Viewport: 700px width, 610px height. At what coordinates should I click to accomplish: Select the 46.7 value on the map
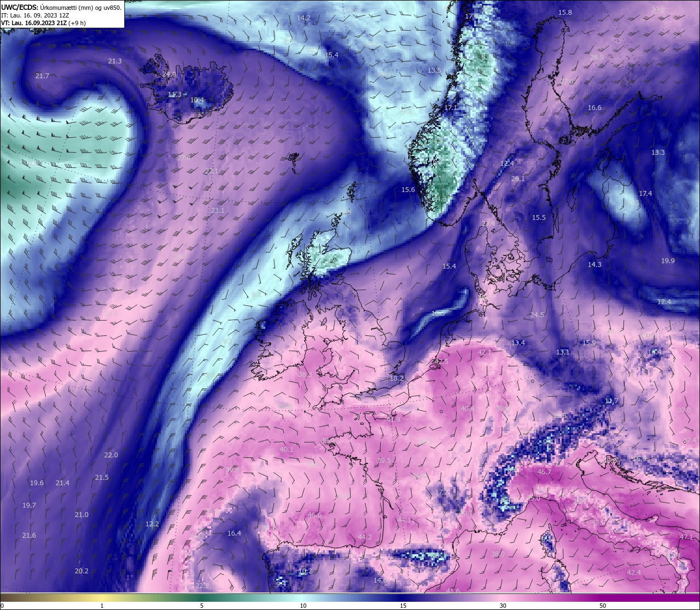544,472
